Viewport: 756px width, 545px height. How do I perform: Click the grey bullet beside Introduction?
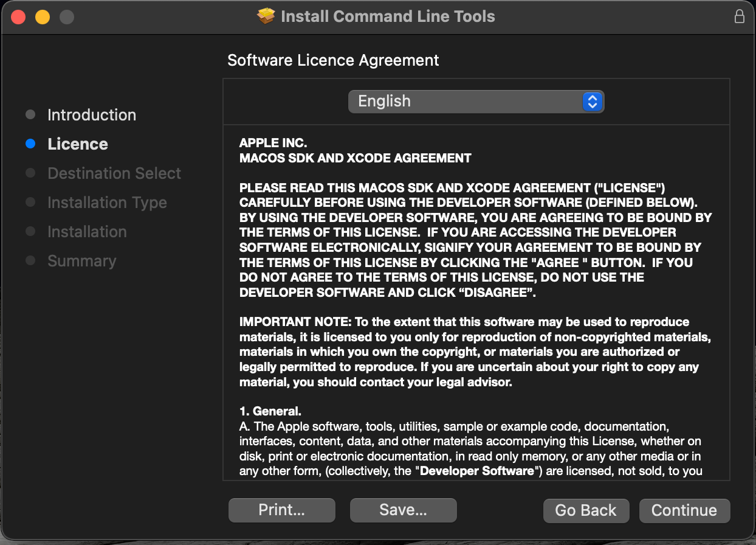point(30,115)
